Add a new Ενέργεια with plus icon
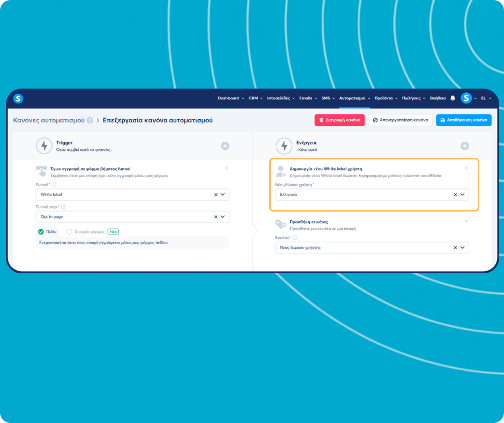 [x=464, y=146]
